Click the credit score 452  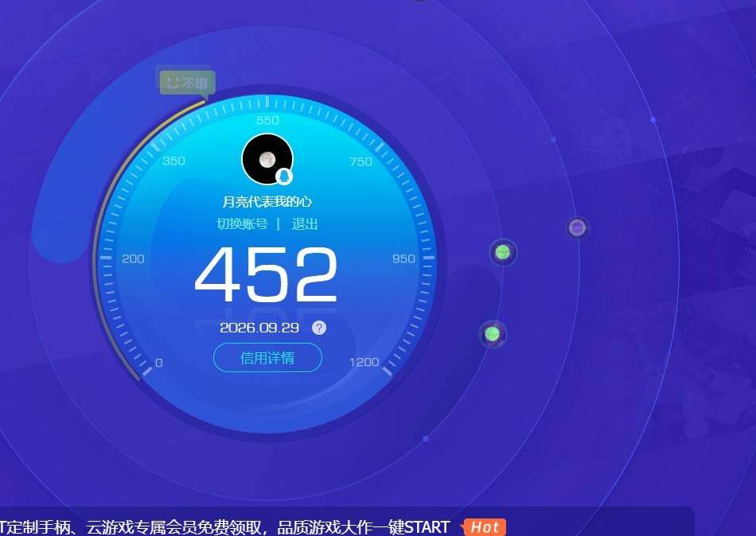point(266,274)
